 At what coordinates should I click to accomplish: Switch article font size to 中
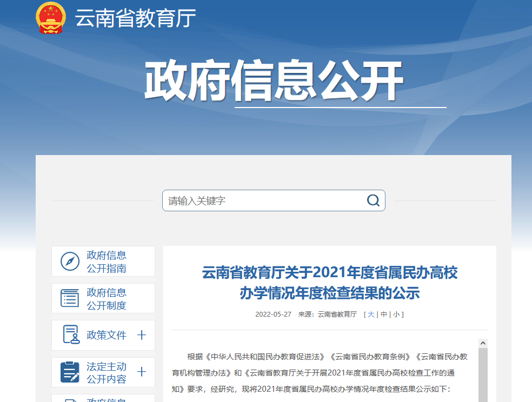click(x=383, y=314)
